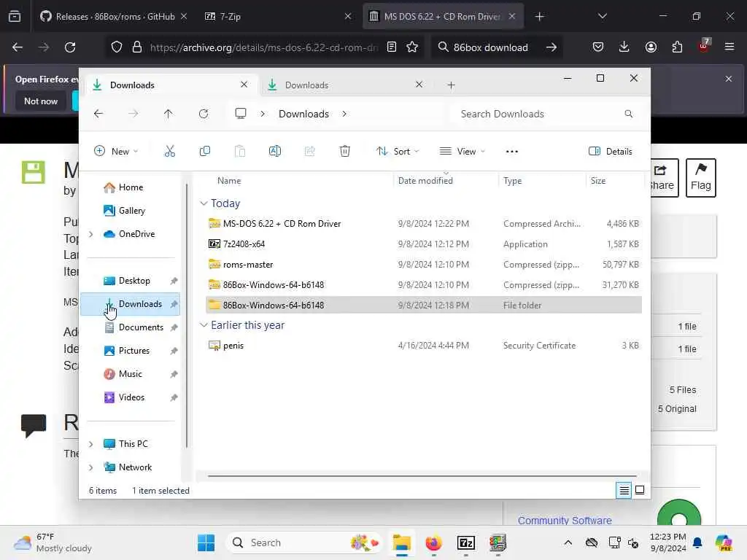Collapse the Earlier this year group

click(204, 324)
